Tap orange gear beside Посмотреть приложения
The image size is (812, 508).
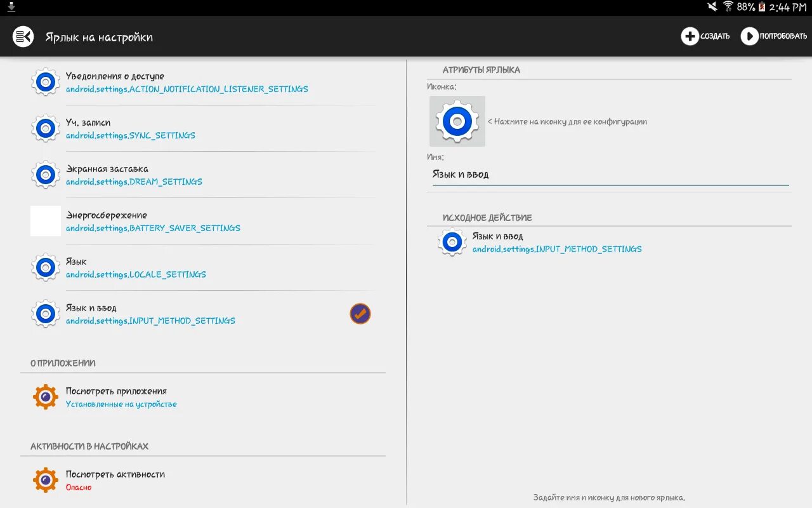pyautogui.click(x=46, y=397)
